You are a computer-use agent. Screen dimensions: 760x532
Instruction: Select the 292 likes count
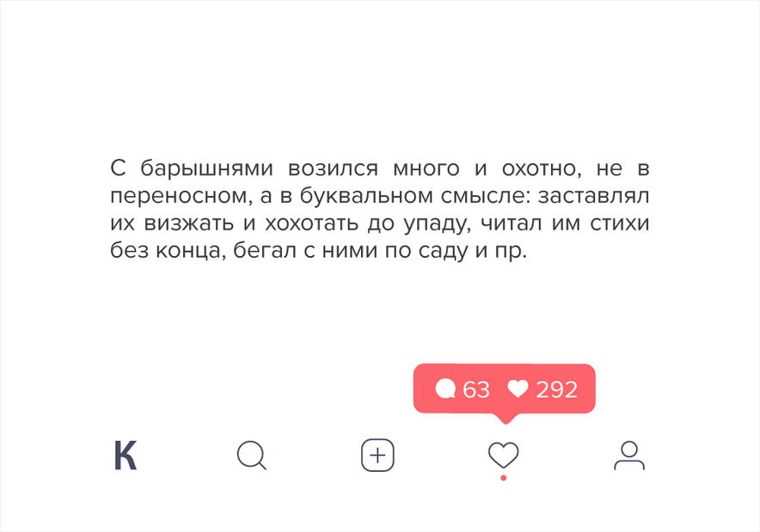pyautogui.click(x=556, y=389)
